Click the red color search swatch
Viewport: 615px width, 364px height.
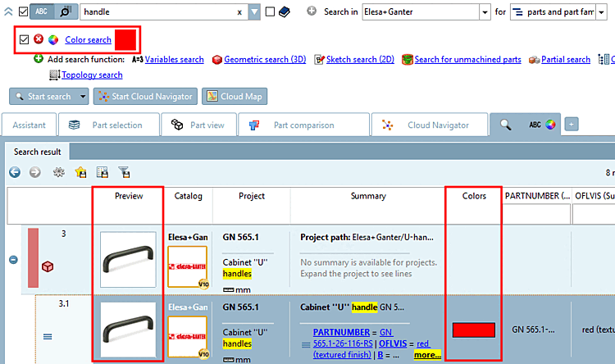[x=125, y=39]
